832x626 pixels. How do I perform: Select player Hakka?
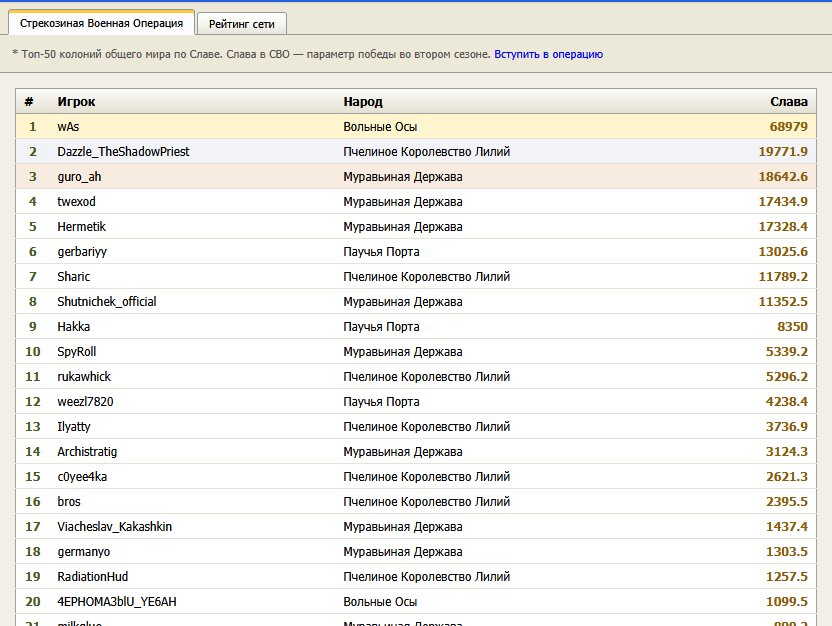click(73, 326)
